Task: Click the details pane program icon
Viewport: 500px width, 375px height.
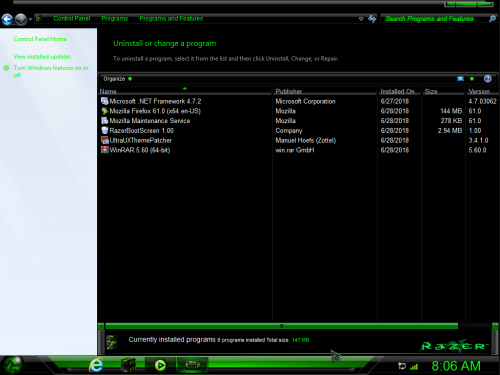Action: point(112,342)
